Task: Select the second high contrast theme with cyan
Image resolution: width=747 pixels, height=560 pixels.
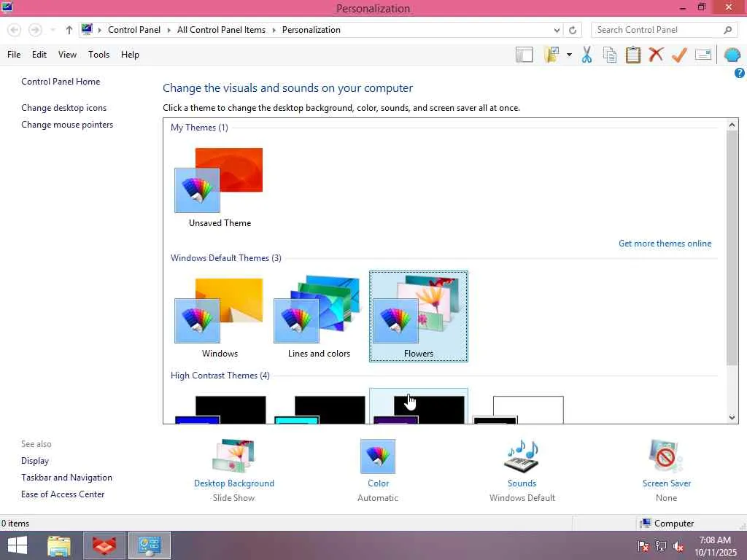Action: (320, 410)
